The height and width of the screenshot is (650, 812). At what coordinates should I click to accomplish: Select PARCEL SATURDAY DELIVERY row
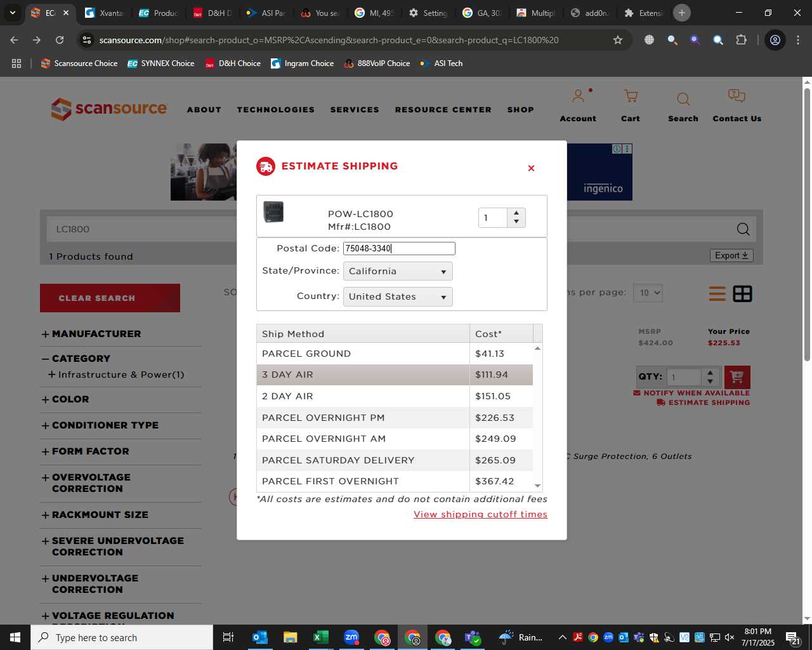click(395, 460)
